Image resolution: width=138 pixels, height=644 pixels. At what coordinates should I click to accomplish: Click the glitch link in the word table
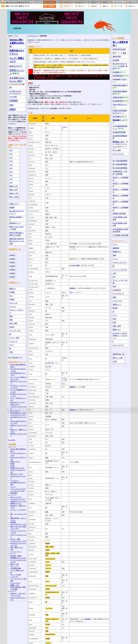point(31,248)
